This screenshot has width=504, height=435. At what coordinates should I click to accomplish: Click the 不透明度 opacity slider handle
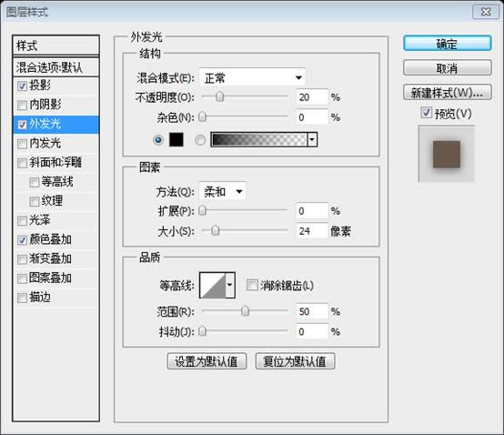point(219,96)
